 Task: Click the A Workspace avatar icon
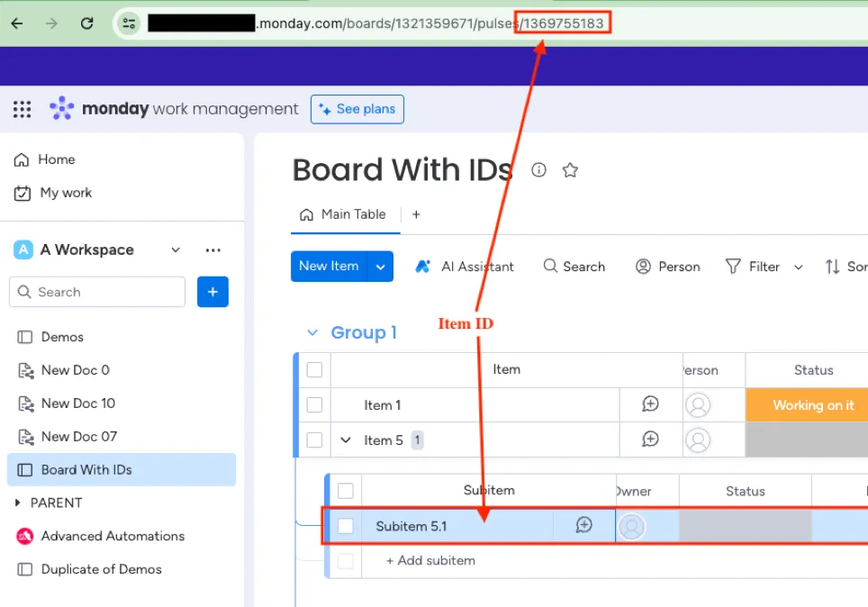coord(23,249)
